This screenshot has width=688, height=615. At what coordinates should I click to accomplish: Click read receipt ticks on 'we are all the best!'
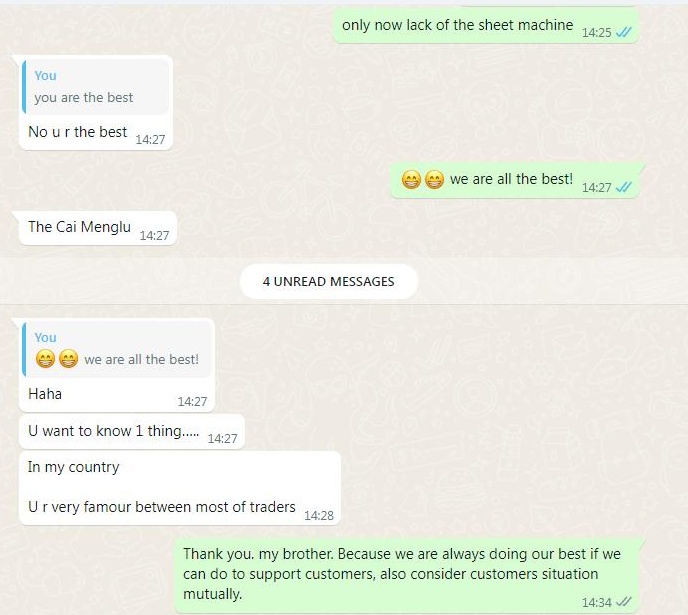point(624,187)
